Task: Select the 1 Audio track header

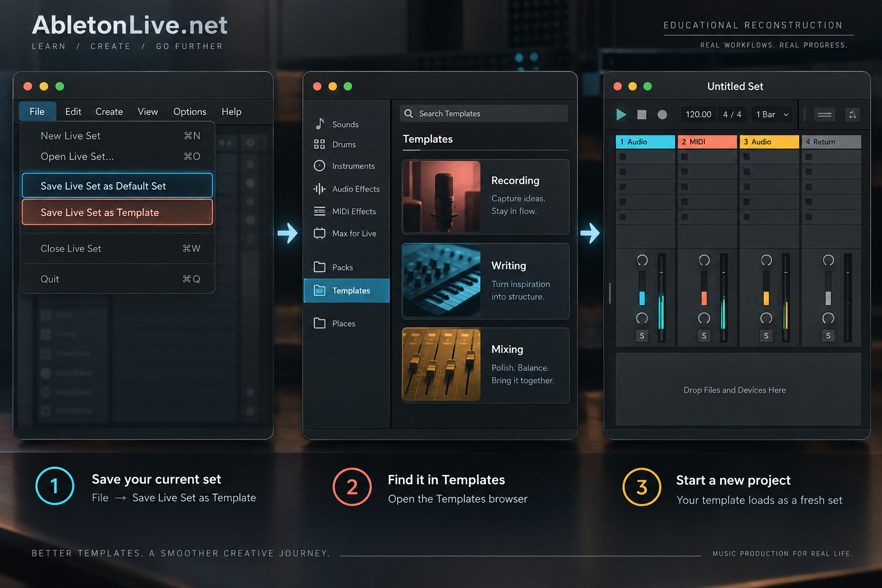Action: tap(645, 142)
